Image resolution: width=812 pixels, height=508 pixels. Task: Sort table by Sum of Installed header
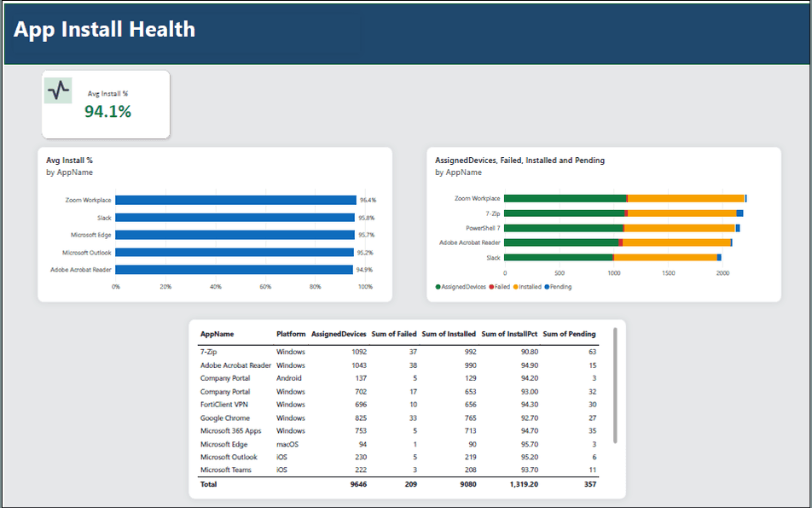pos(449,334)
